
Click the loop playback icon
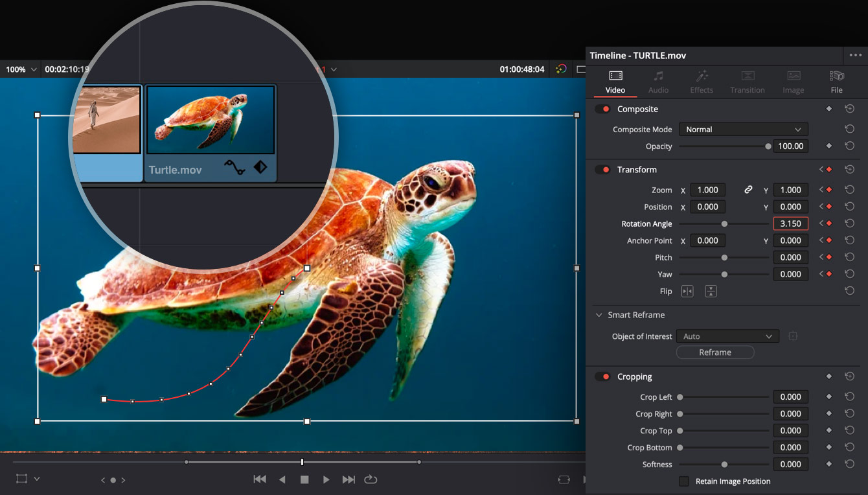coord(370,479)
